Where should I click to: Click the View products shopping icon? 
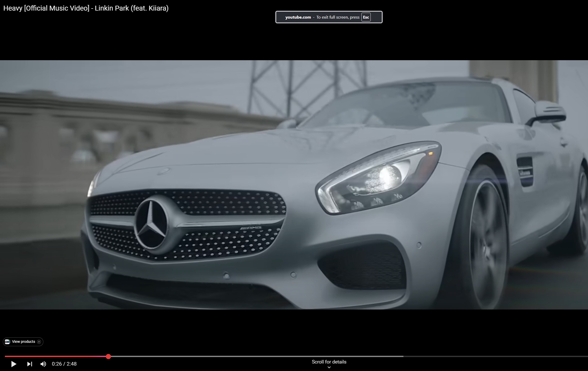(x=7, y=342)
